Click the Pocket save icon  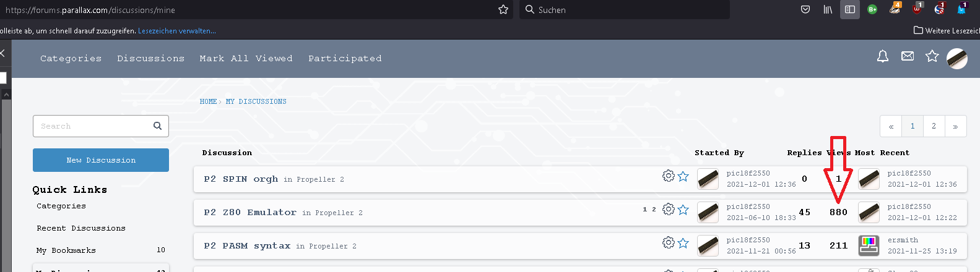(x=805, y=9)
